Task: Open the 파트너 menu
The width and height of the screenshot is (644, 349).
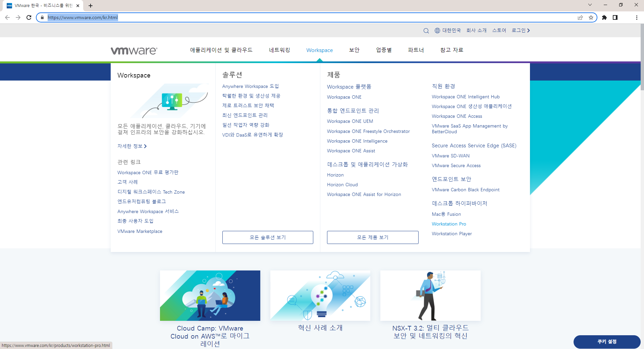Action: 416,50
